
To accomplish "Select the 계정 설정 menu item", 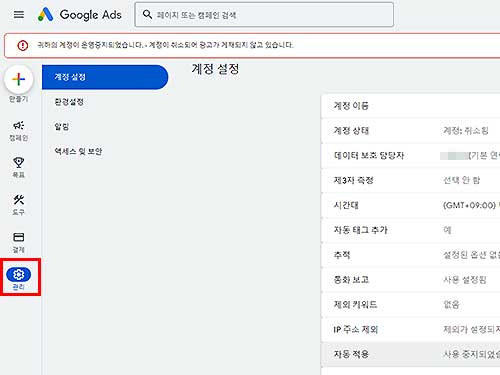I will pyautogui.click(x=105, y=77).
